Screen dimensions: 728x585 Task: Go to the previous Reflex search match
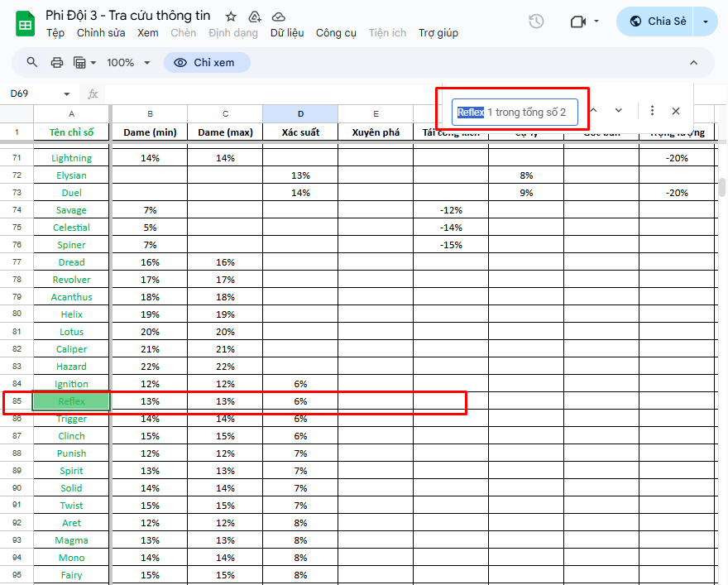point(592,111)
